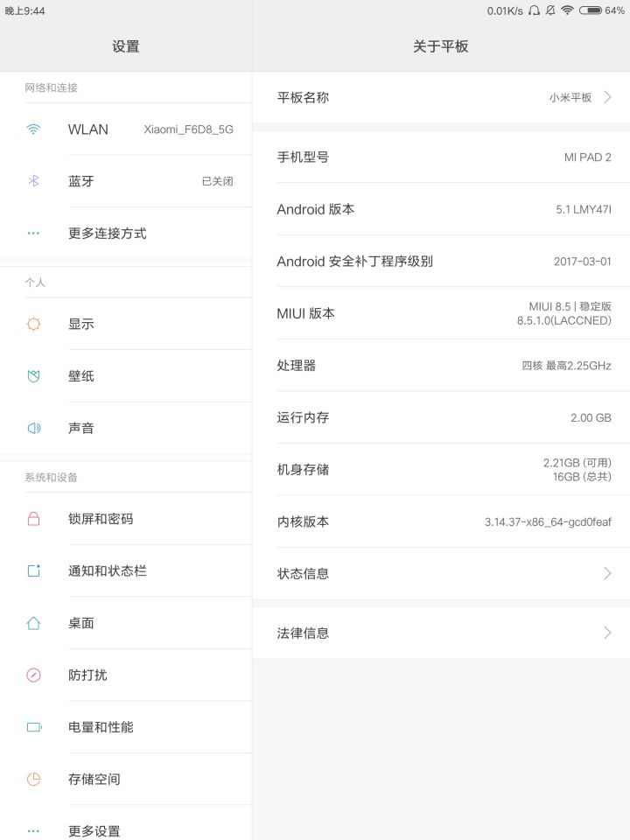Screen dimensions: 630x840
Task: Tap the wallpaper tulip icon
Action: tap(33, 376)
